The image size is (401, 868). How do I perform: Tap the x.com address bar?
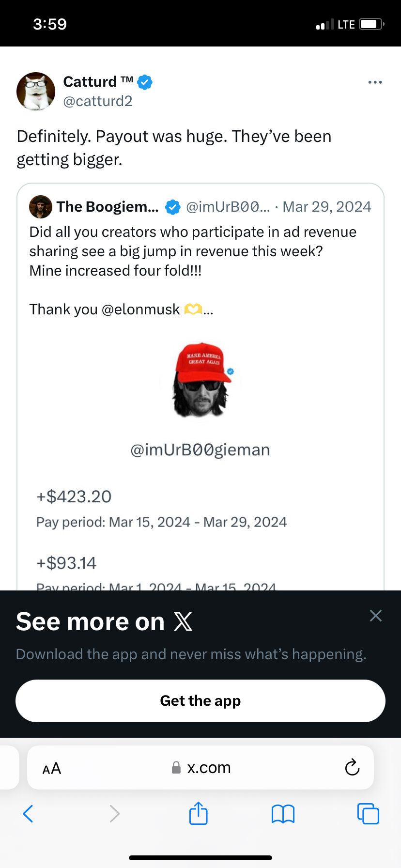pos(201,768)
